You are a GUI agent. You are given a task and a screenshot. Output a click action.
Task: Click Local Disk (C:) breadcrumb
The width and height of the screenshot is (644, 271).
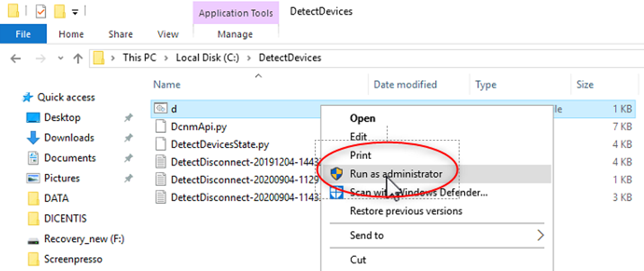tap(207, 58)
